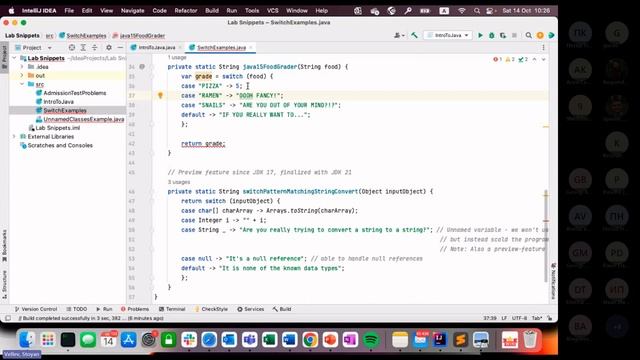Collapse the Lab Snippets root node
The height and width of the screenshot is (360, 640).
[x=15, y=58]
